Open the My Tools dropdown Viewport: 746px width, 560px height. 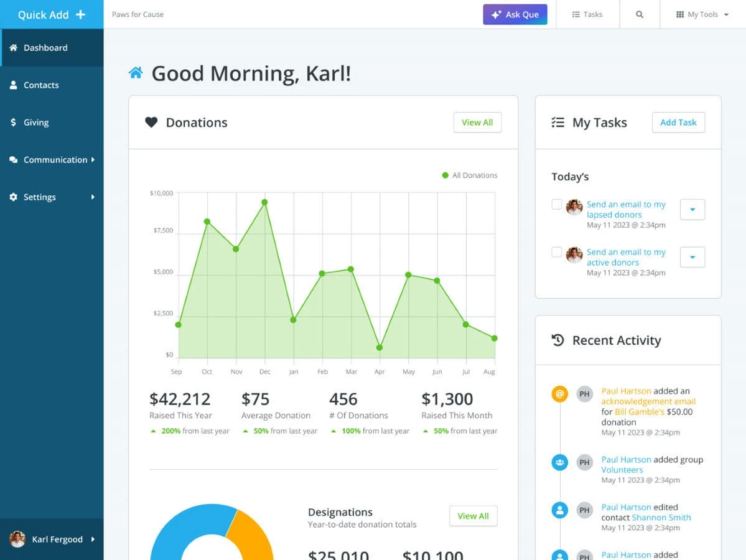(x=702, y=14)
